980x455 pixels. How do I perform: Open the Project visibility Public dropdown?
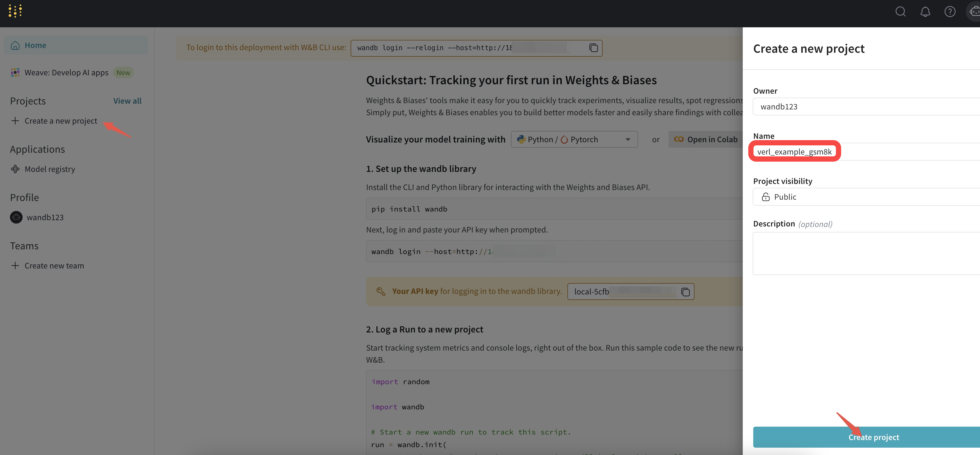(867, 197)
